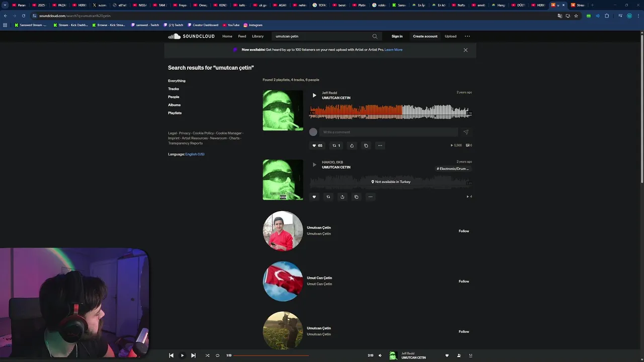Open the Jeff Redd artist link
644x362 pixels.
(x=330, y=93)
